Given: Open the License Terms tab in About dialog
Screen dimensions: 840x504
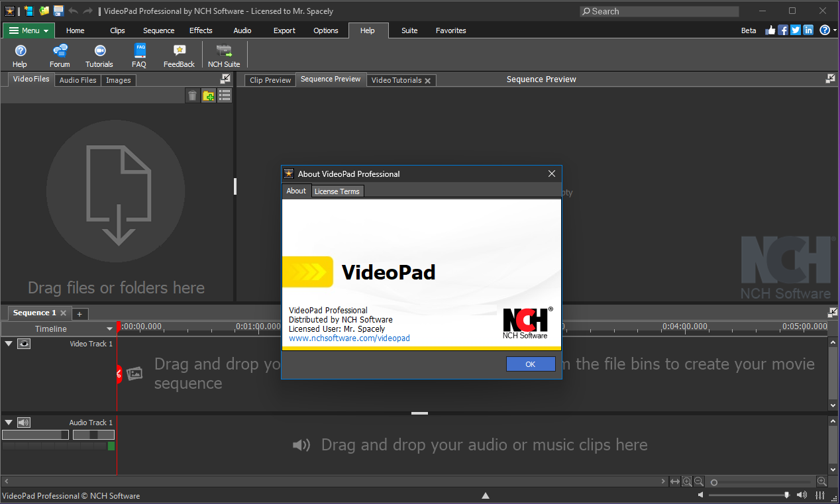Looking at the screenshot, I should 337,191.
